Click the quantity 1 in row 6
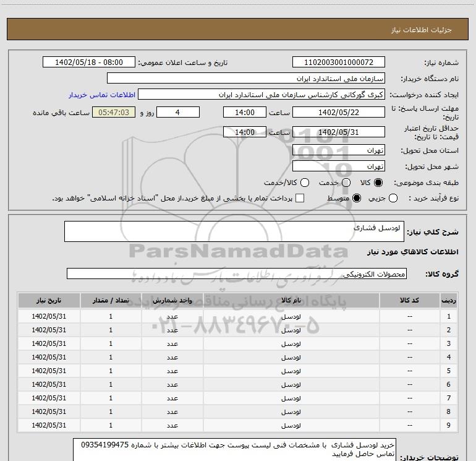476x461 pixels. [x=111, y=384]
